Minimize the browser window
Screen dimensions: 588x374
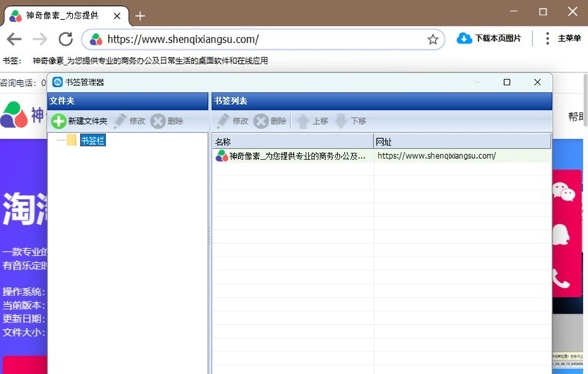(x=514, y=11)
